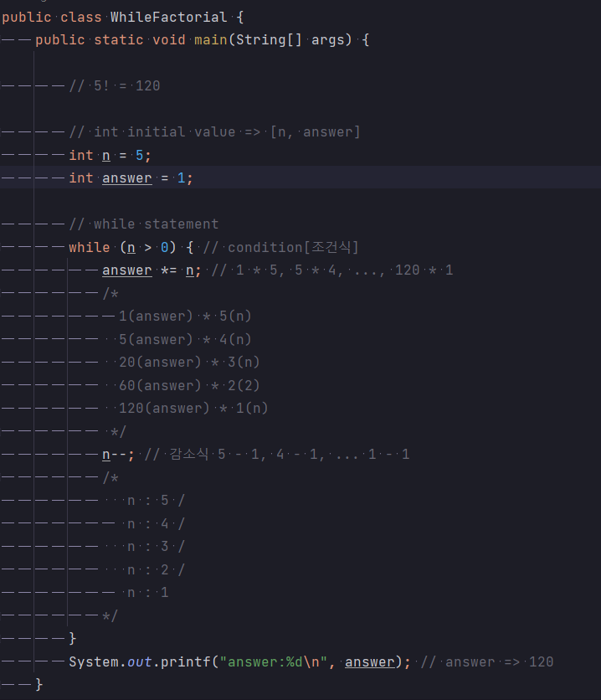Click the main method name
Viewport: 601px width, 700px height.
tap(211, 40)
